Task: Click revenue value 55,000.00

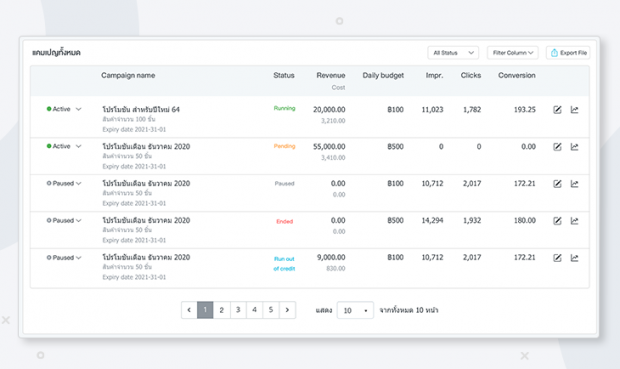Action: tap(329, 147)
